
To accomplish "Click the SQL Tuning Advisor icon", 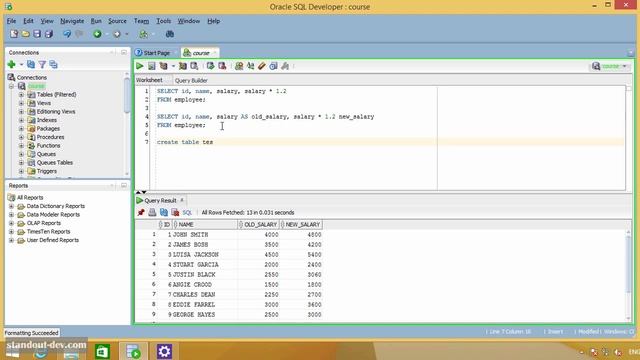I will 194,66.
